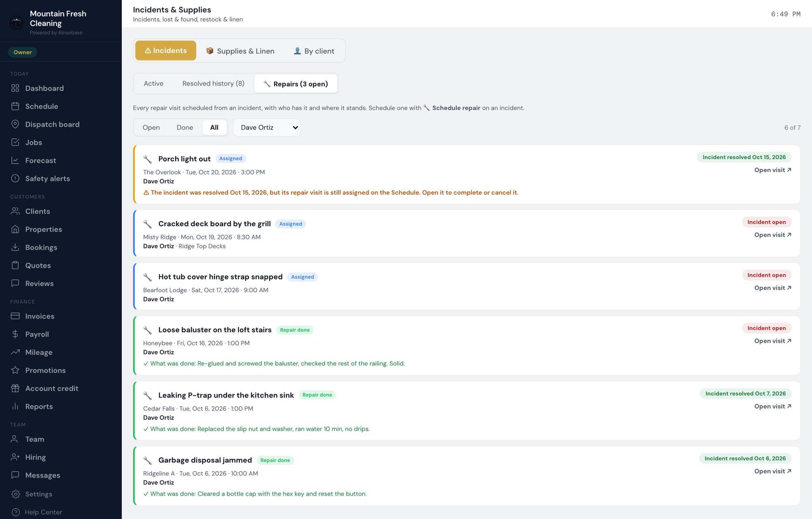This screenshot has height=519, width=812.
Task: Show the Active incidents sub-tab
Action: point(153,84)
